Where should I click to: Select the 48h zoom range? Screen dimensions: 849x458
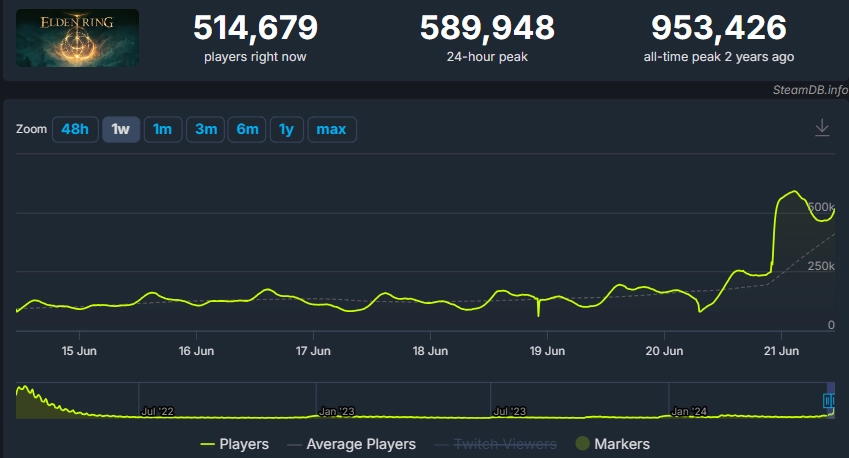75,129
